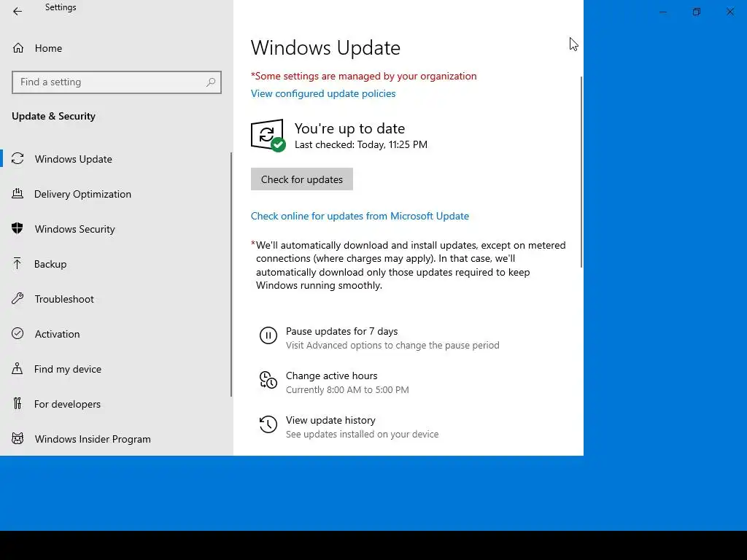
Task: Open Find my device settings
Action: point(68,369)
